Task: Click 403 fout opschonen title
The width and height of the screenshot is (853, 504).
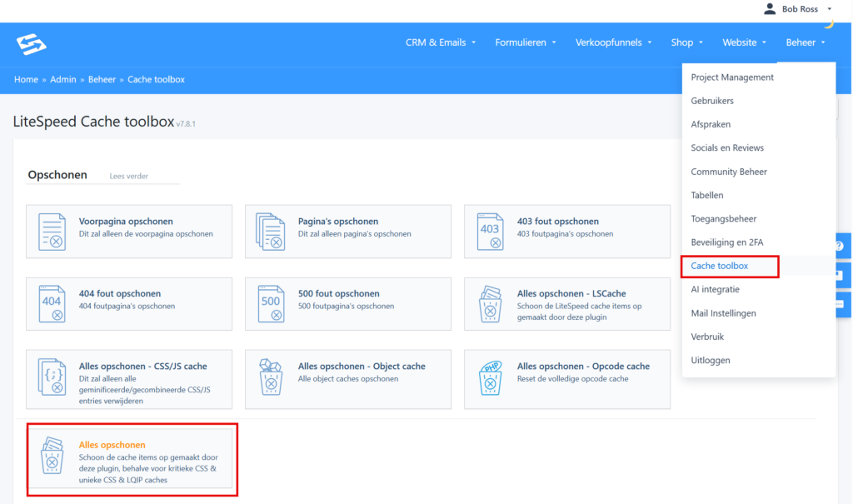Action: [557, 221]
